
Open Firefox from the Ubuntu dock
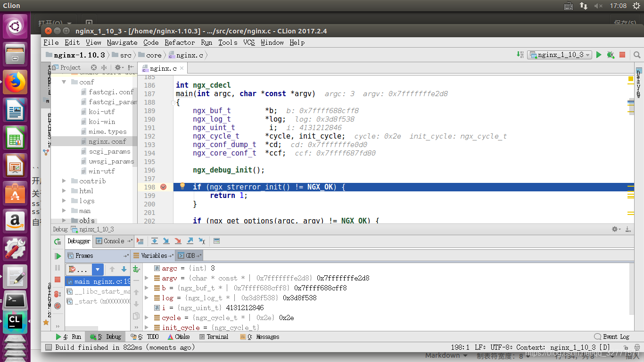pos(16,83)
